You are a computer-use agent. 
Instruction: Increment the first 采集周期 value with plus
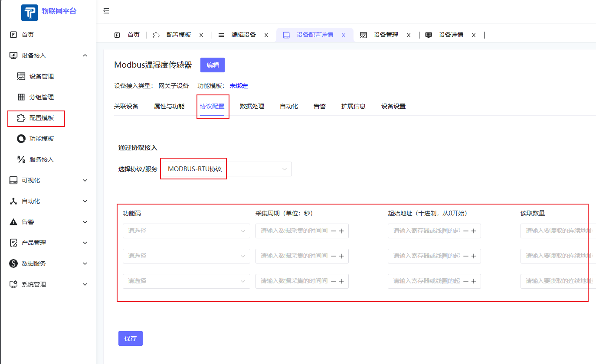point(341,231)
